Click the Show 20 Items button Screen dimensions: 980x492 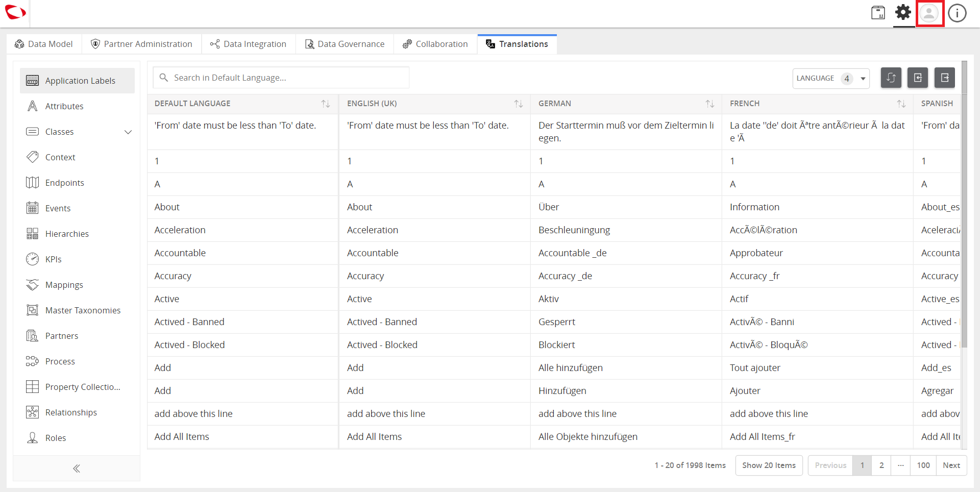pyautogui.click(x=769, y=465)
